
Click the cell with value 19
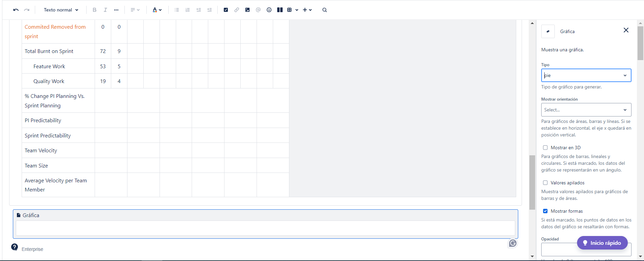coord(103,81)
